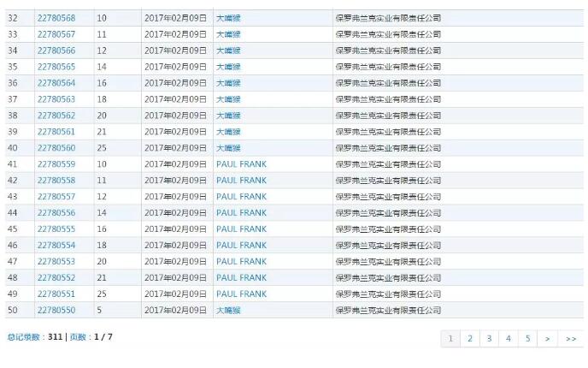Open PAUL FRANK trademark in row 41
The image size is (588, 368).
[x=242, y=164]
